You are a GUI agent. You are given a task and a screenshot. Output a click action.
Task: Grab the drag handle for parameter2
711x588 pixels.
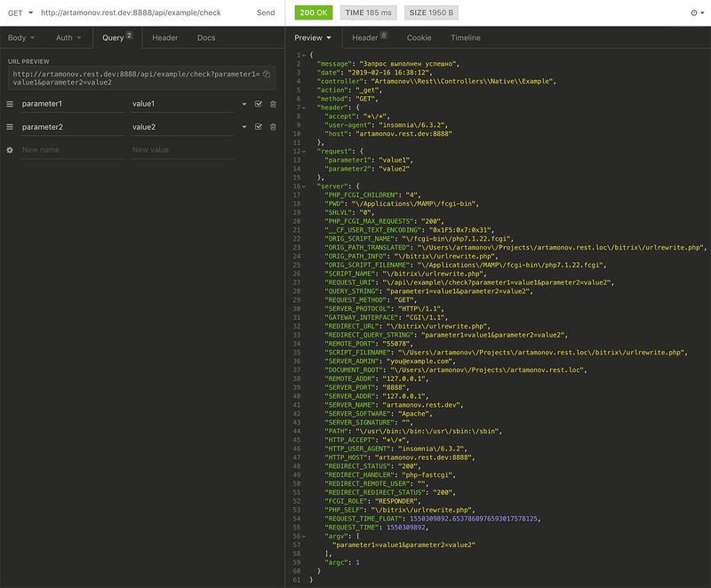(10, 127)
